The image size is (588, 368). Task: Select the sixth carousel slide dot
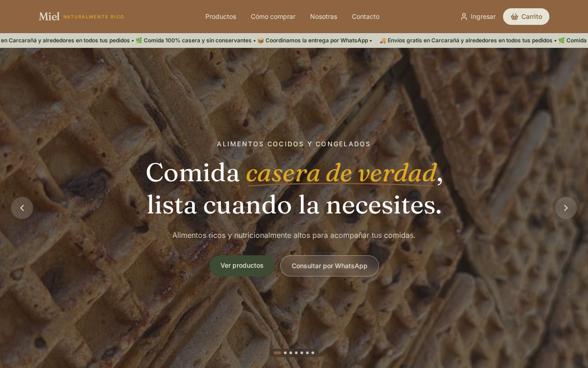tap(307, 353)
